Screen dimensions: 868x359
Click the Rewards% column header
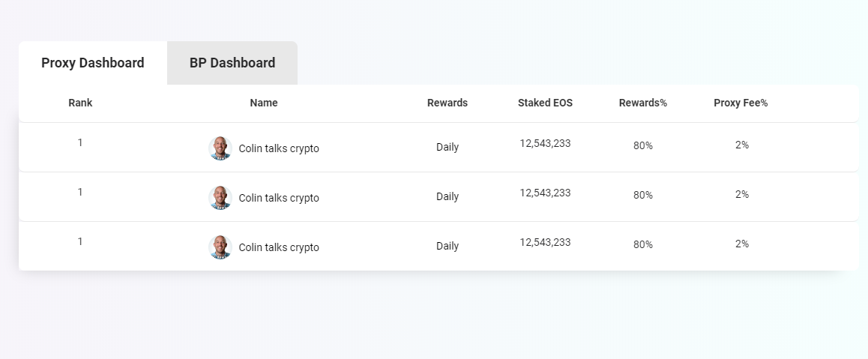click(643, 103)
